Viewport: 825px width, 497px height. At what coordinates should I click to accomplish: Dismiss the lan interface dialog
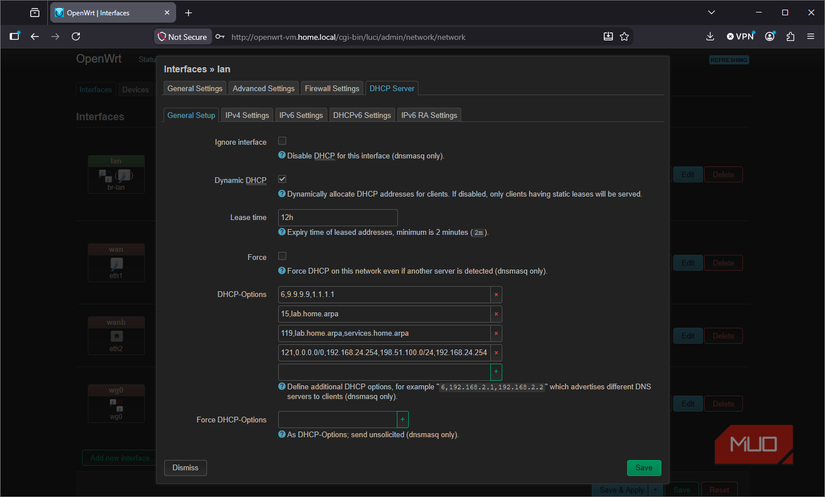pyautogui.click(x=185, y=468)
